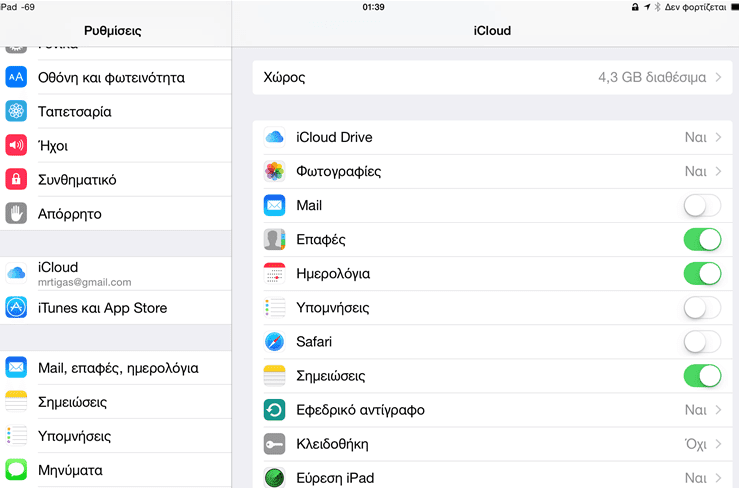Turn off the Σημειώσεις iCloud switch
Screen dimensions: 739x488
coord(702,376)
